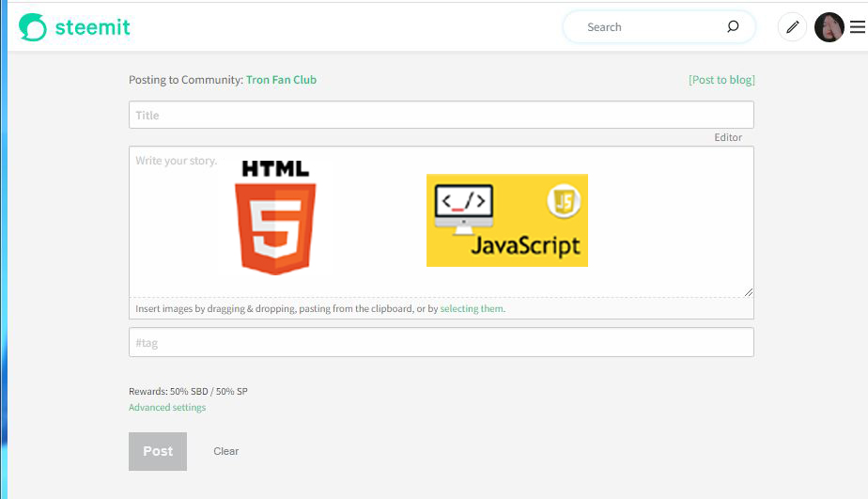Open the user avatar profile menu
The width and height of the screenshot is (868, 499).
pyautogui.click(x=829, y=26)
